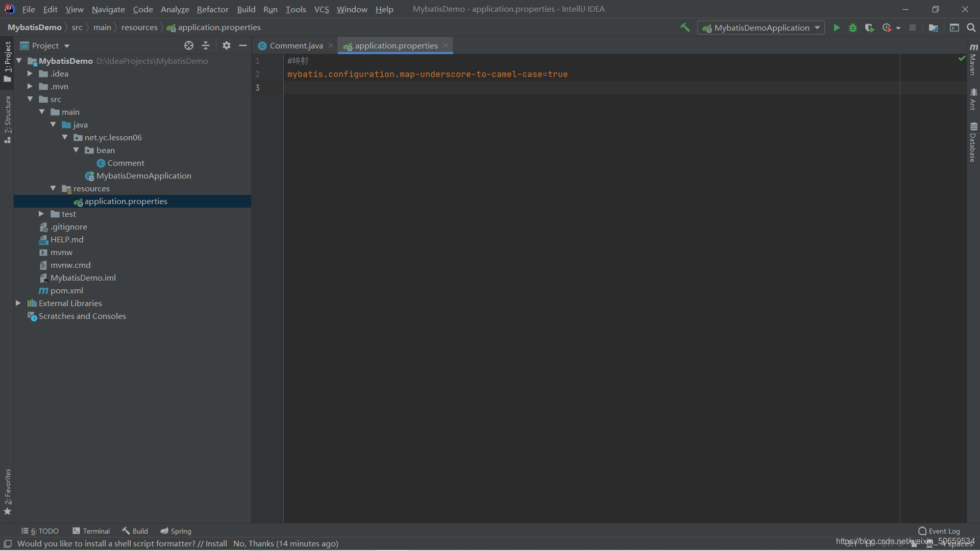This screenshot has height=551, width=980.
Task: Switch to the application.properties tab
Action: point(396,45)
